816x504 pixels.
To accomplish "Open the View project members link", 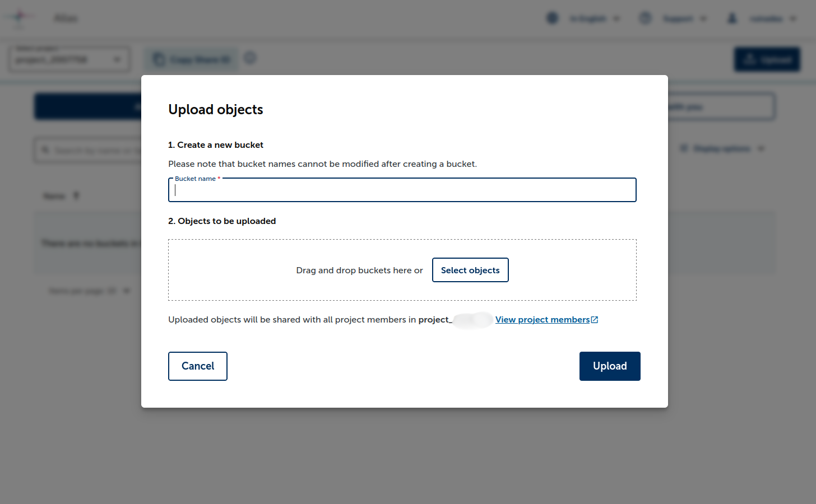I will click(542, 319).
